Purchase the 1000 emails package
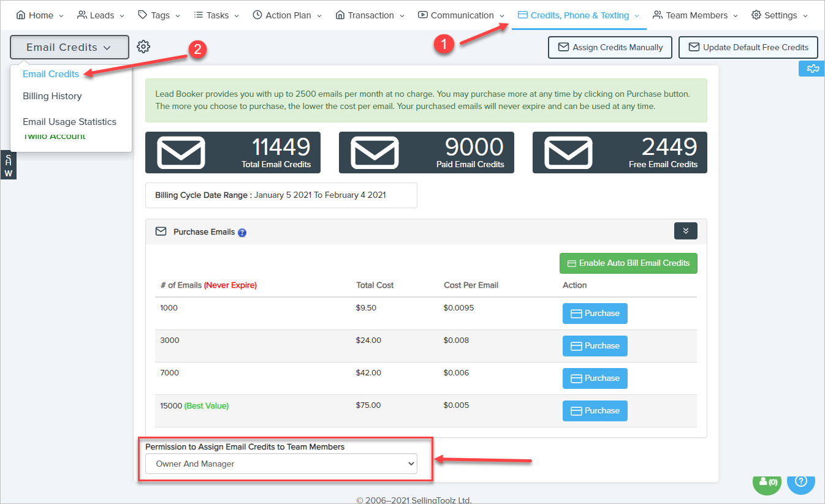Screen dimensions: 825x504 click(x=595, y=314)
